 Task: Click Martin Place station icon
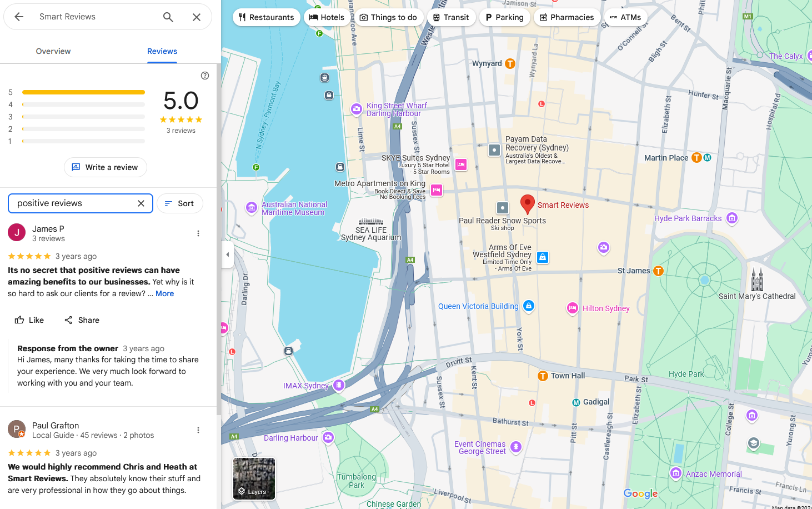click(696, 158)
